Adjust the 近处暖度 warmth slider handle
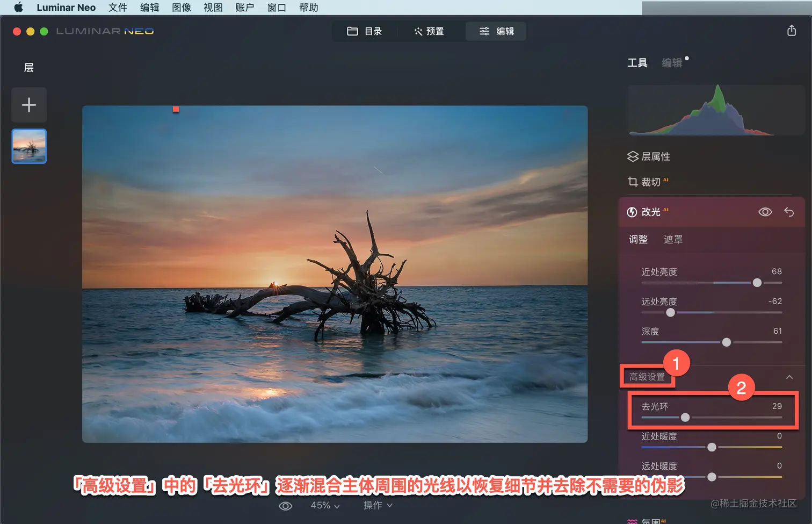This screenshot has width=812, height=524. 712,447
